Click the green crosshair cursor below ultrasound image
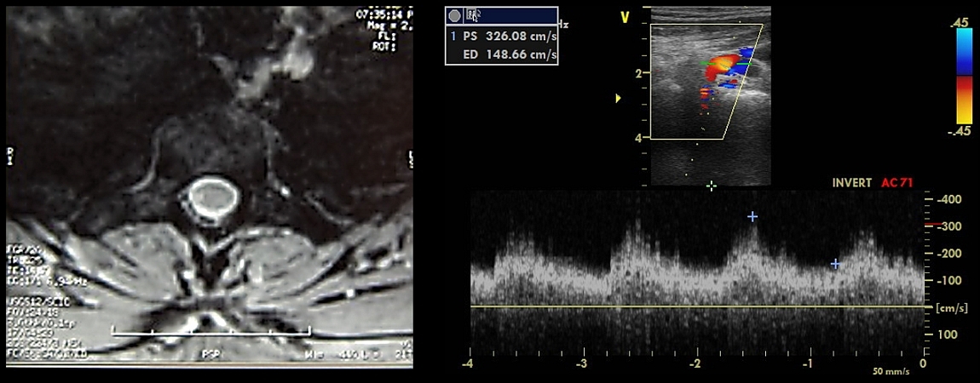 (711, 186)
